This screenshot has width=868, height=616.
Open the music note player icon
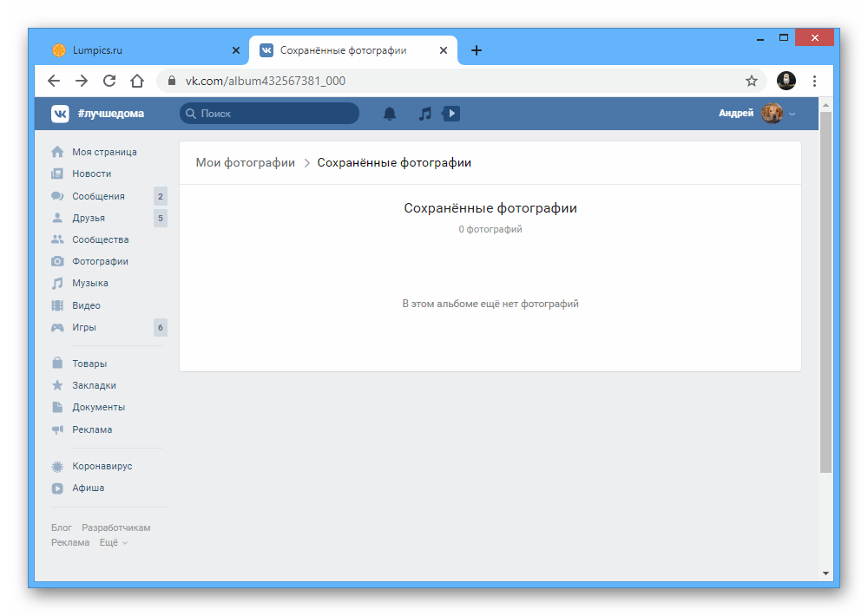pyautogui.click(x=424, y=114)
